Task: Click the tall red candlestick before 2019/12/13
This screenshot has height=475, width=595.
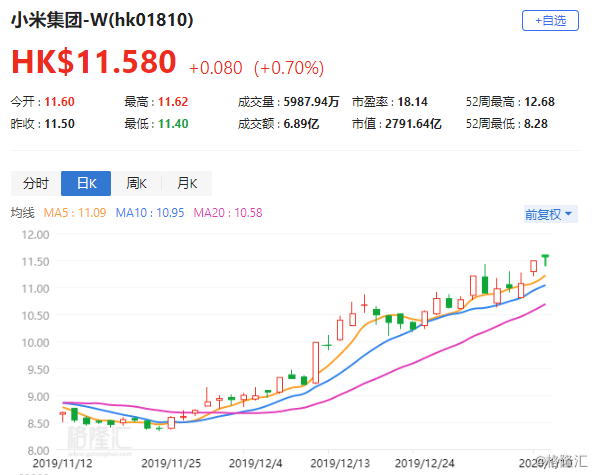Action: pos(316,362)
